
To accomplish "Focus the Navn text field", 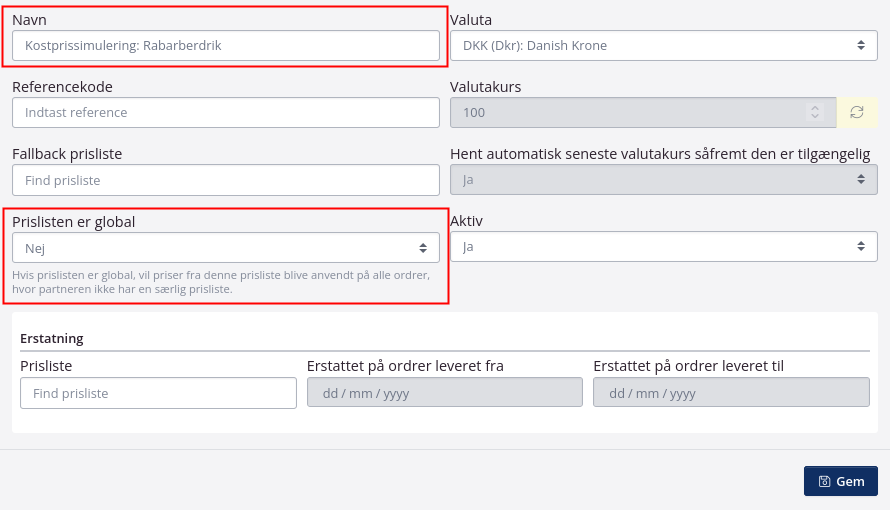I will [225, 45].
